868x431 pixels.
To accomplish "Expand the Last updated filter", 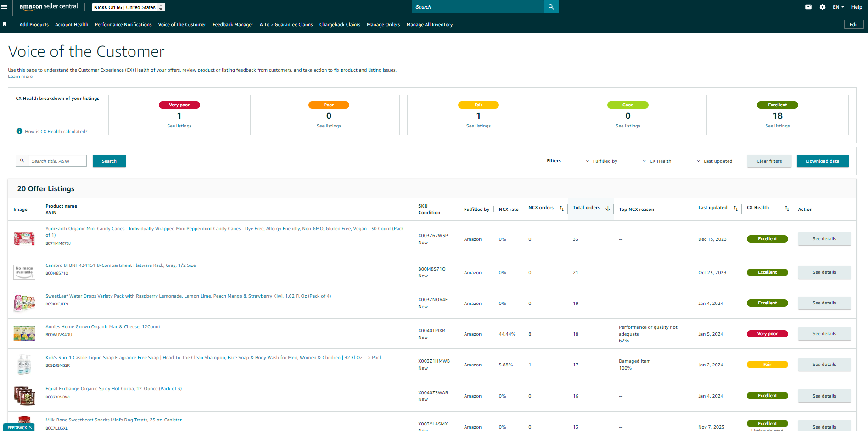I will point(714,161).
